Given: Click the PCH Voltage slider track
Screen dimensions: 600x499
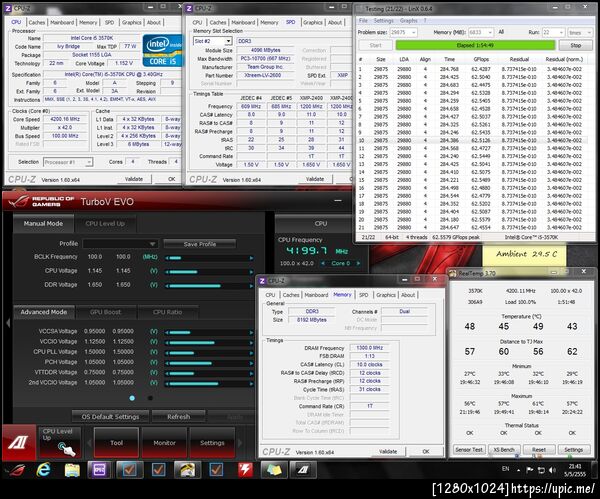Looking at the screenshot, I should click(x=209, y=363).
